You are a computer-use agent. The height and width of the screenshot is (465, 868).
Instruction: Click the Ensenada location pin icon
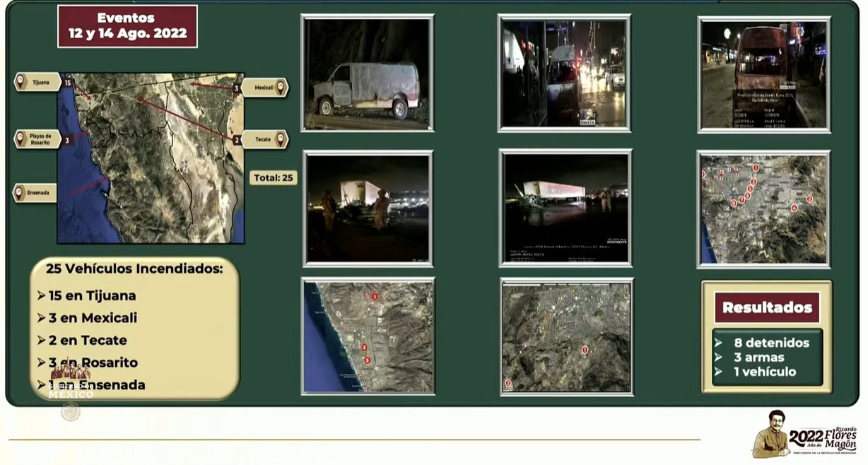pyautogui.click(x=20, y=193)
